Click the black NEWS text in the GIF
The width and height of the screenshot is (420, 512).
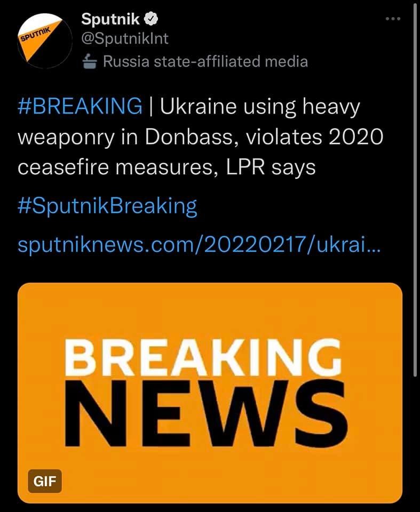coord(206,414)
